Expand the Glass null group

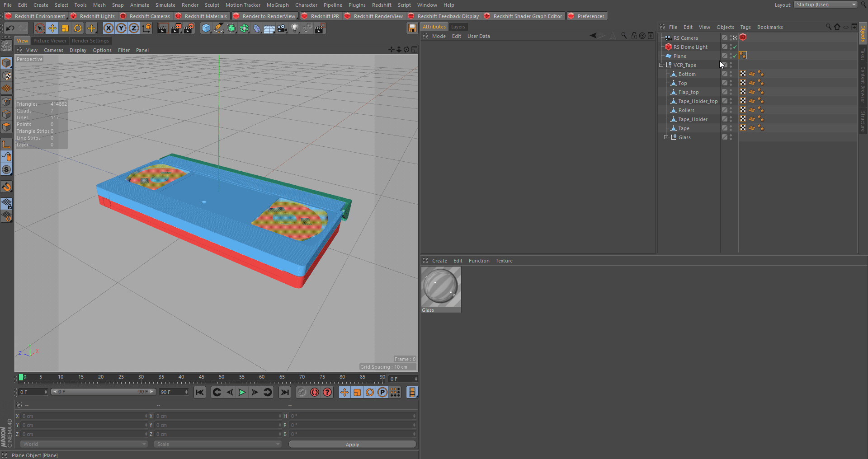tap(666, 137)
